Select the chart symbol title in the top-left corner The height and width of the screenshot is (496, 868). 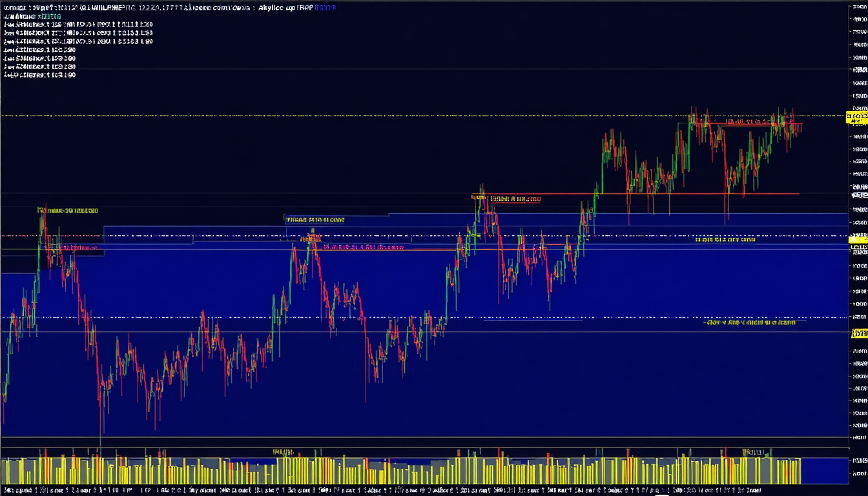77,7
